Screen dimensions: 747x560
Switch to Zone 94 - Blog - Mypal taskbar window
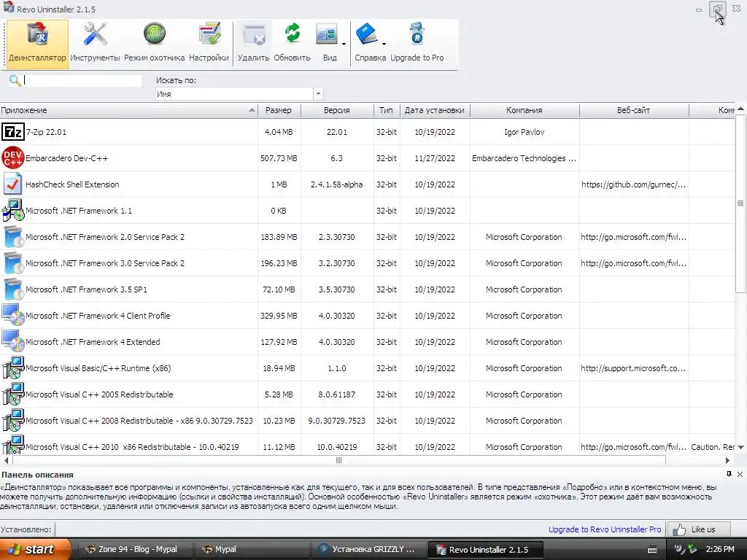[134, 549]
